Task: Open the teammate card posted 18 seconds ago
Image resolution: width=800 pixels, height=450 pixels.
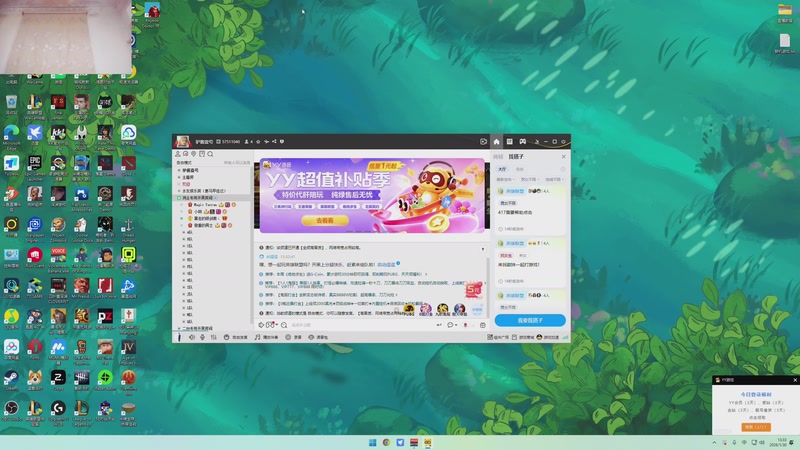Action: click(x=531, y=262)
